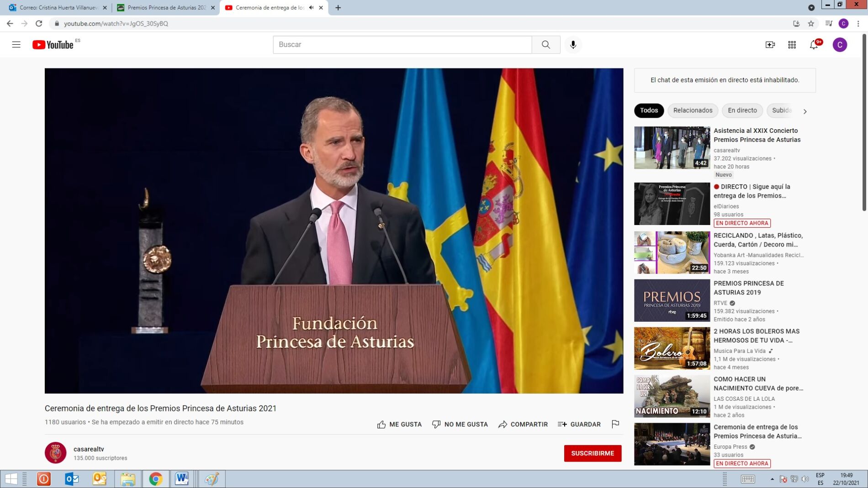
Task: Click the search magnifier button
Action: 545,45
